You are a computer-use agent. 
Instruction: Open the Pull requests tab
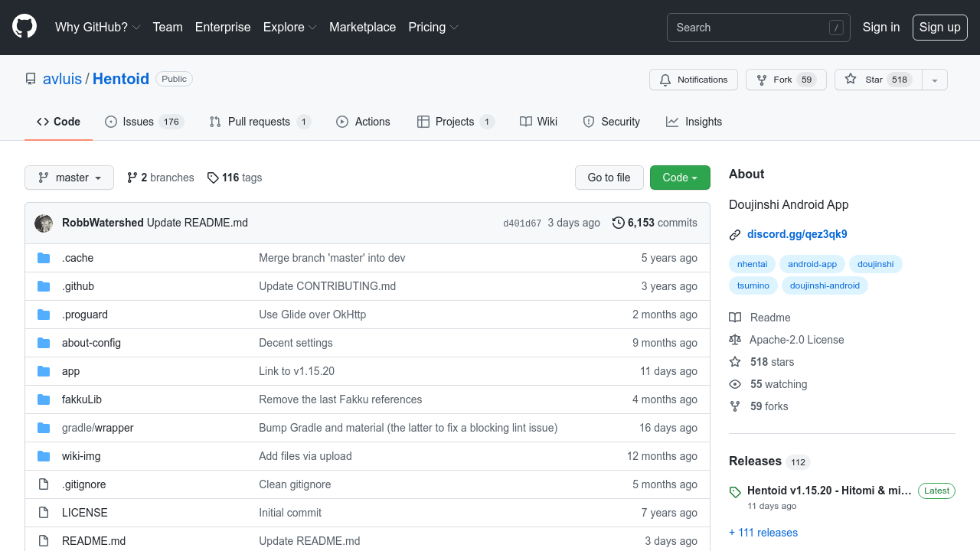(260, 122)
